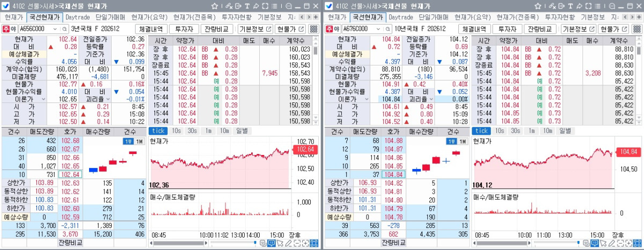
Task: Select the pencil draw tool under right chart
Action: click(x=611, y=244)
